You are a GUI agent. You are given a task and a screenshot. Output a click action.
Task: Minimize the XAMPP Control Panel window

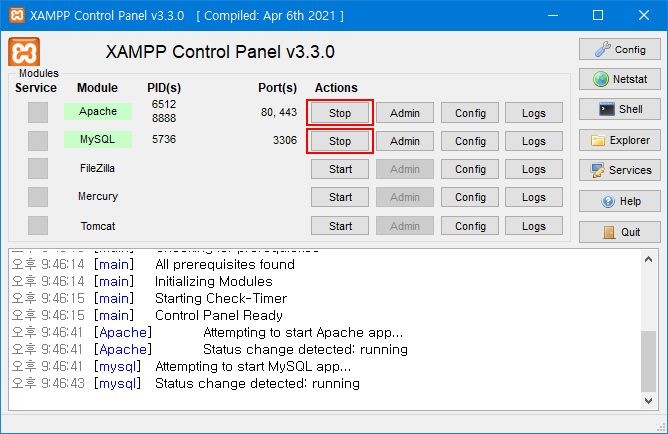click(x=553, y=15)
